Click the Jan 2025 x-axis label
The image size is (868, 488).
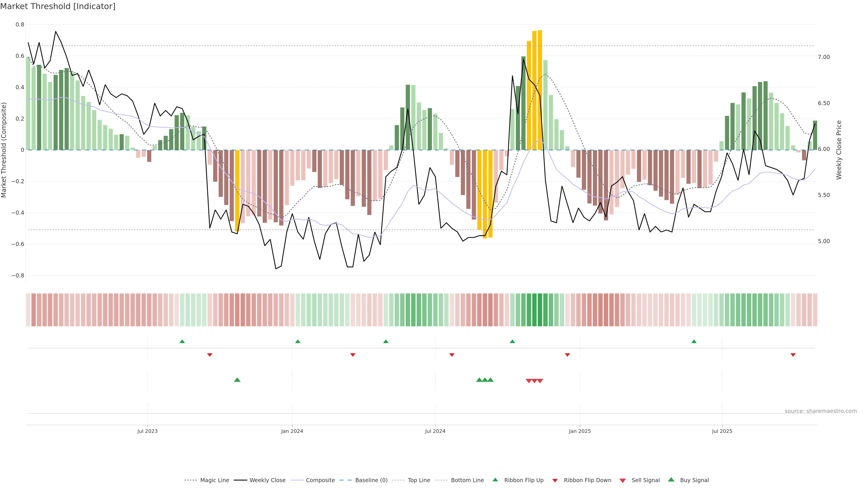pyautogui.click(x=580, y=431)
